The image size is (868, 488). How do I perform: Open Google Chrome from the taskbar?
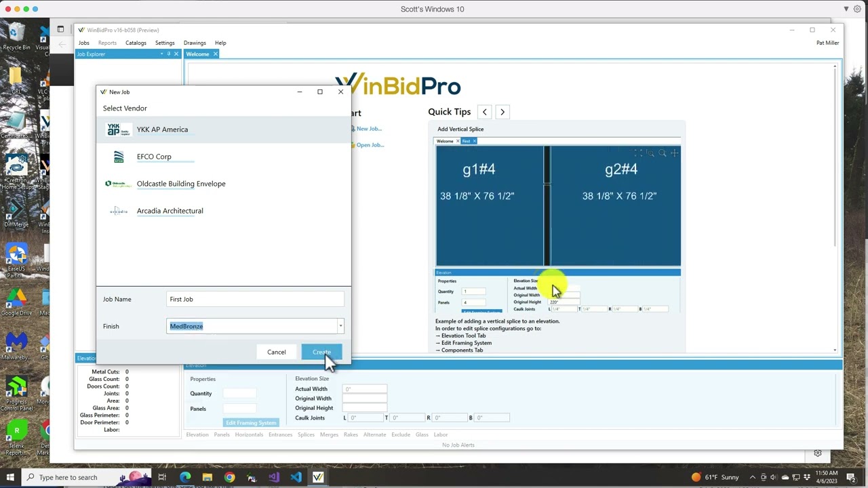229,477
